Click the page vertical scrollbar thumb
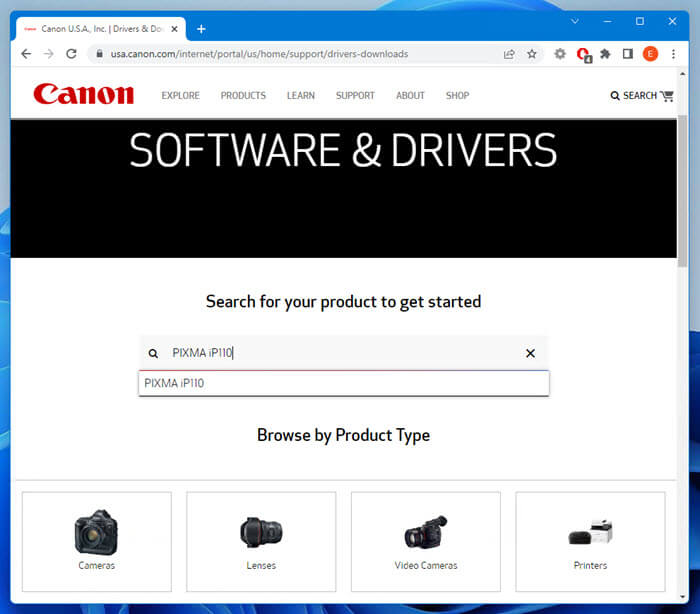Image resolution: width=700 pixels, height=614 pixels. pos(682,191)
